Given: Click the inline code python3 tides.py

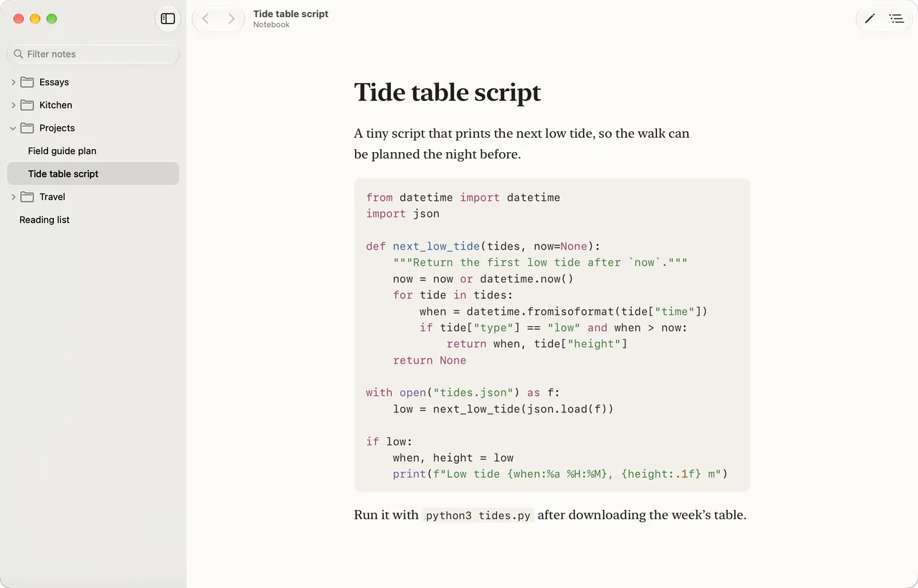Looking at the screenshot, I should (478, 516).
